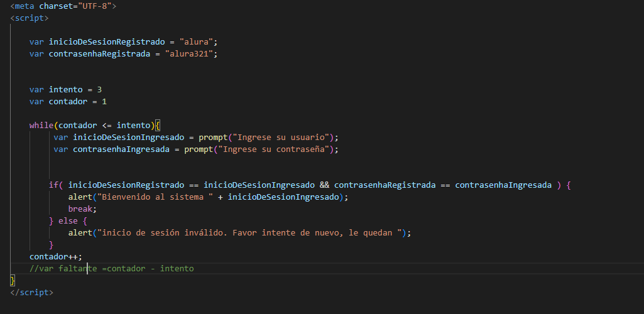Click the break statement

[x=82, y=209]
